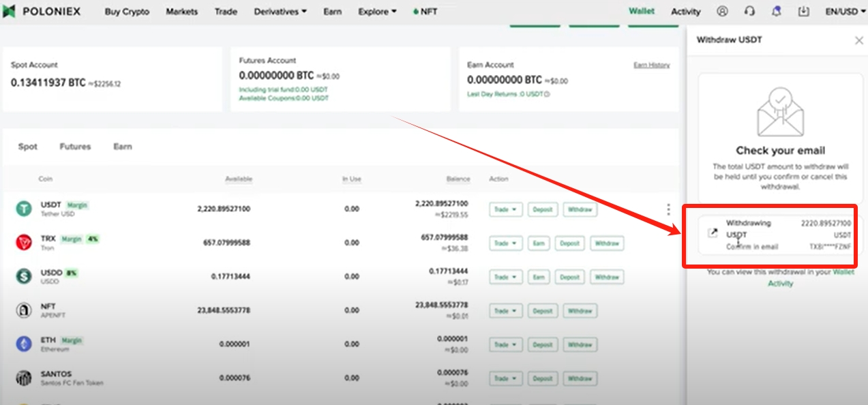Click the ETH Ethereum coin icon

click(x=24, y=344)
